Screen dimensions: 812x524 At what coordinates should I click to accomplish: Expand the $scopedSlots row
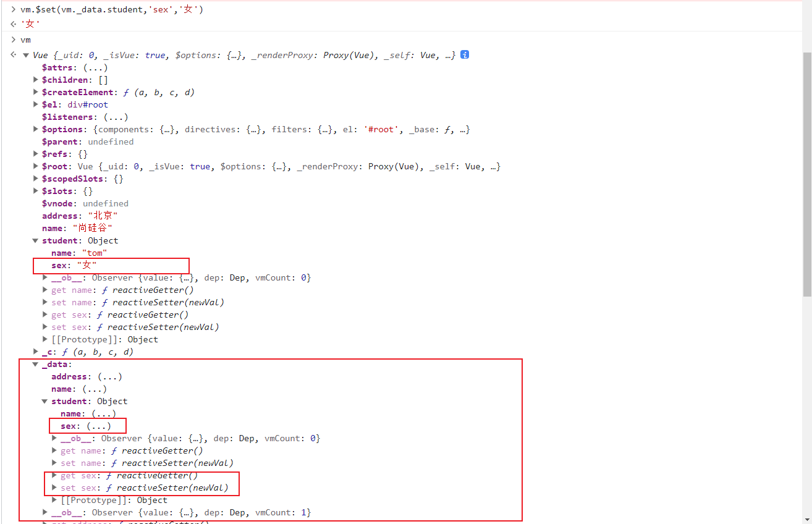pyautogui.click(x=36, y=179)
